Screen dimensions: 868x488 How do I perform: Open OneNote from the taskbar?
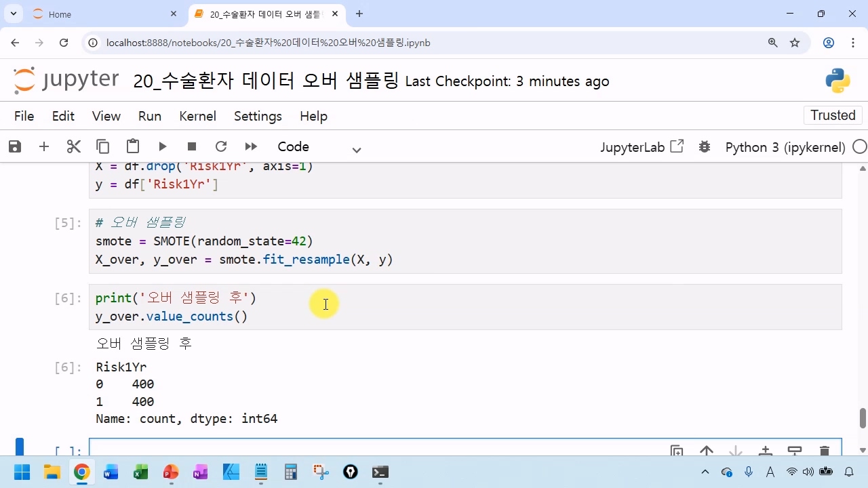click(200, 472)
